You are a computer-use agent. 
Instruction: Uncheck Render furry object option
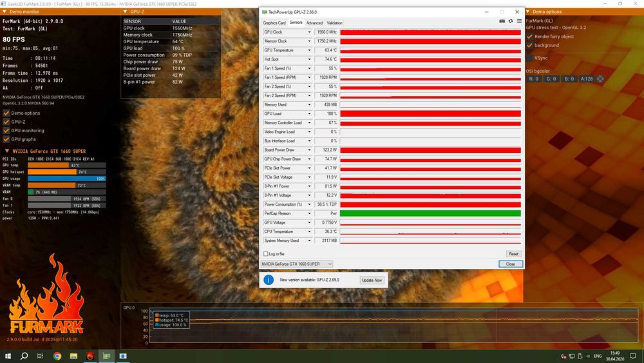click(x=530, y=37)
